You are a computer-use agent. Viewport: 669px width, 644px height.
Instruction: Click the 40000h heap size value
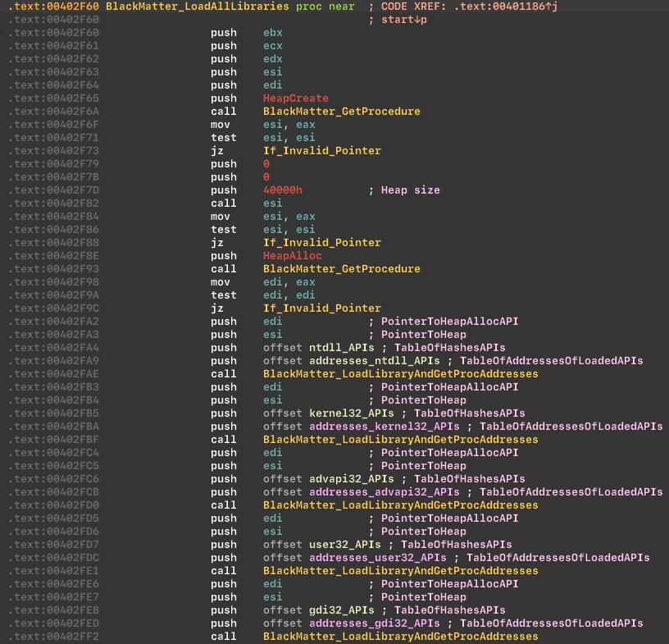point(282,190)
